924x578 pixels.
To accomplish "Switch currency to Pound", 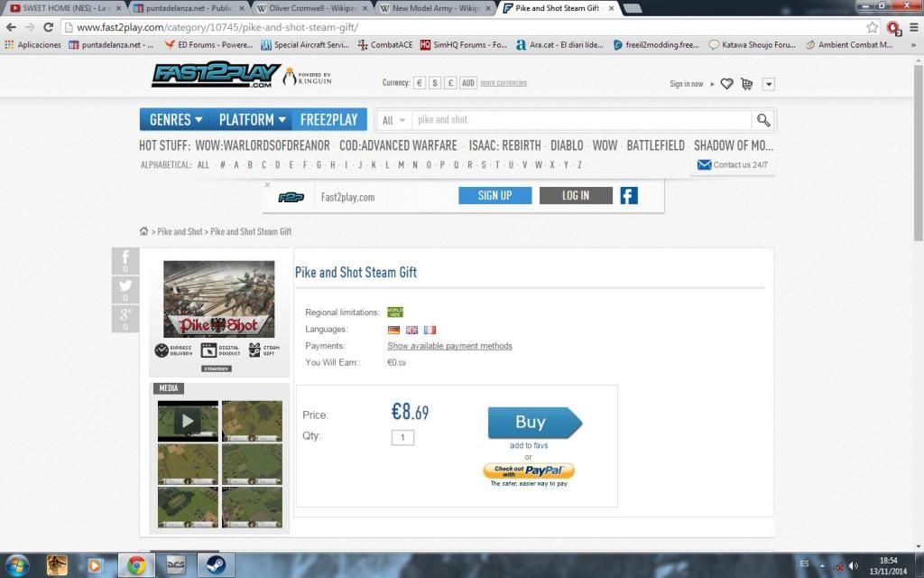I will point(450,83).
